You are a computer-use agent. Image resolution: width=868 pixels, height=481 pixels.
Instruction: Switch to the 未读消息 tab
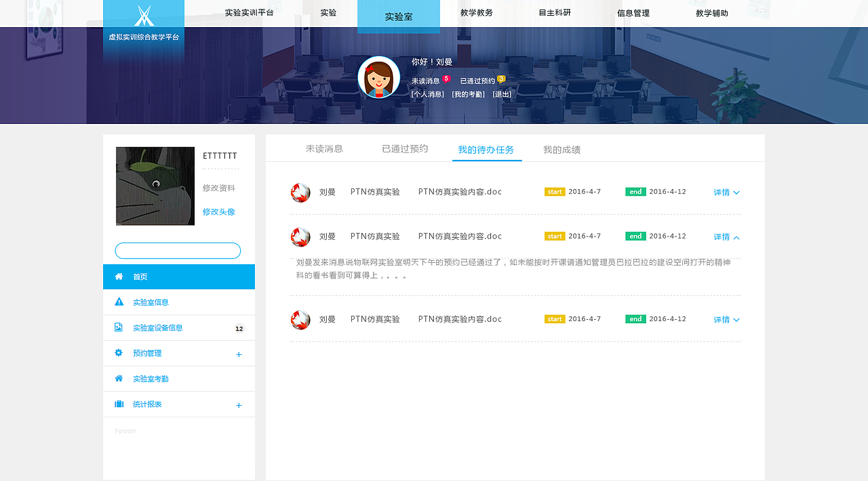(324, 149)
